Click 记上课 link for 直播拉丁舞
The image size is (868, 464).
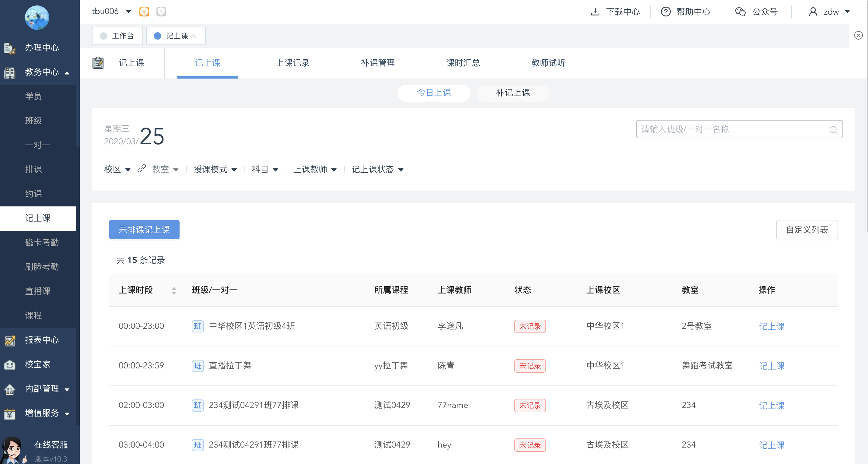point(771,366)
